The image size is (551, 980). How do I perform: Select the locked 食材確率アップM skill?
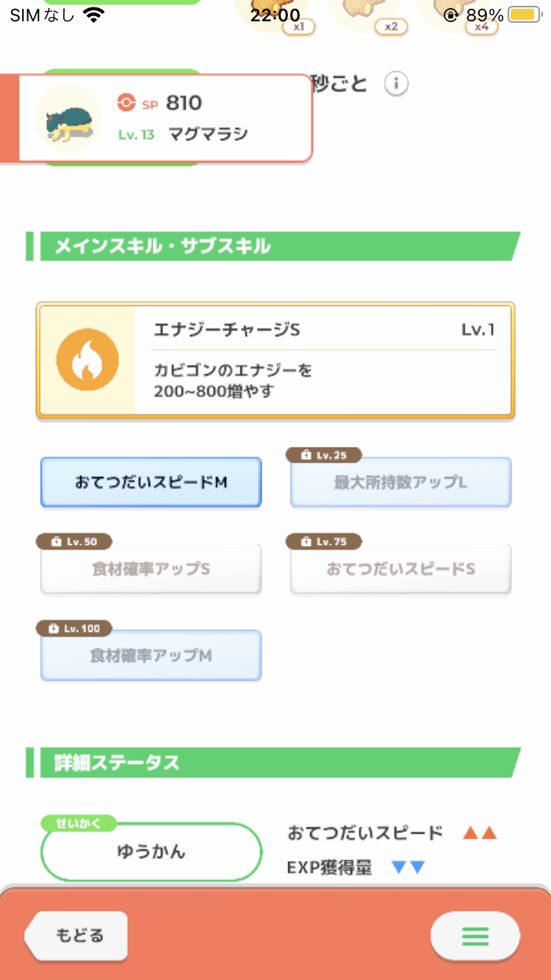pos(151,655)
